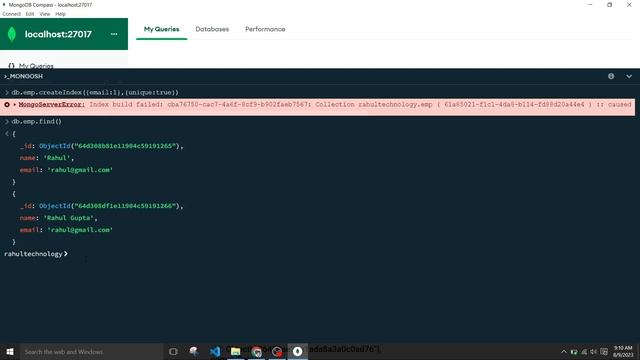Show hidden system tray icons

point(564,352)
